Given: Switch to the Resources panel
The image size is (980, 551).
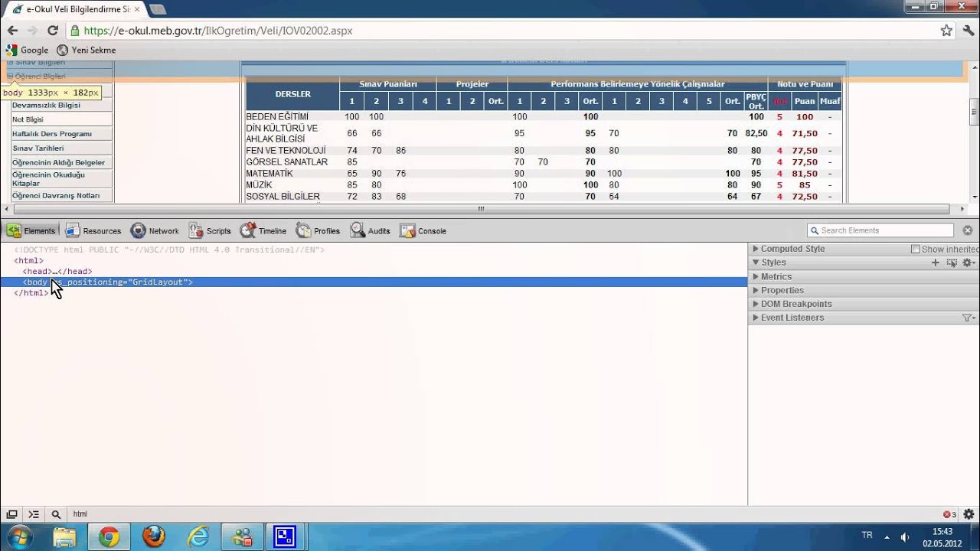Looking at the screenshot, I should coord(93,230).
